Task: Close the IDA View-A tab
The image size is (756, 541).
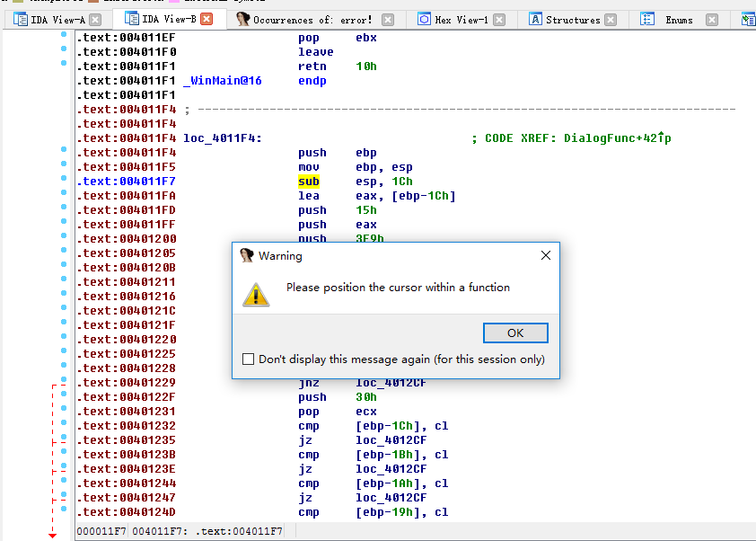Action: 95,20
